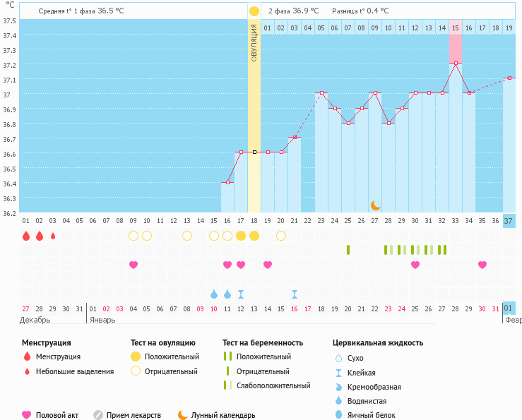The width and height of the screenshot is (522, 420).
Task: Click the yellow ovulation circle above the chart
Action: coord(254,11)
